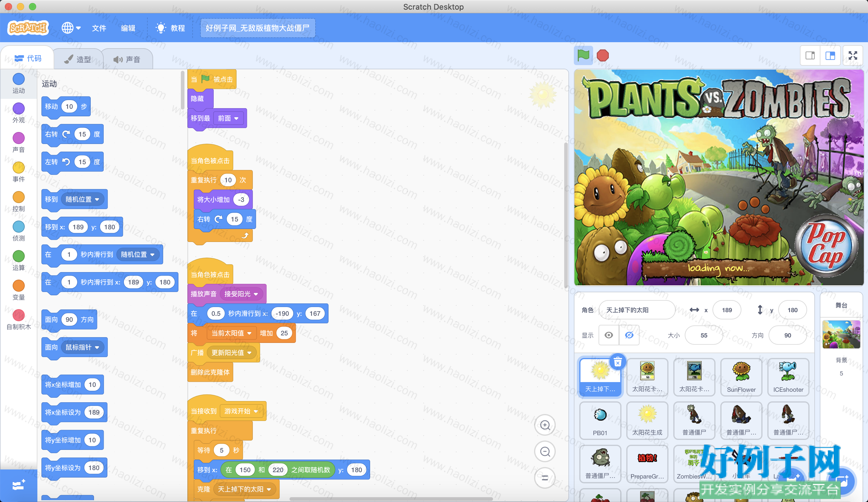The image size is (868, 502).
Task: Switch to small stage layout
Action: (x=810, y=55)
